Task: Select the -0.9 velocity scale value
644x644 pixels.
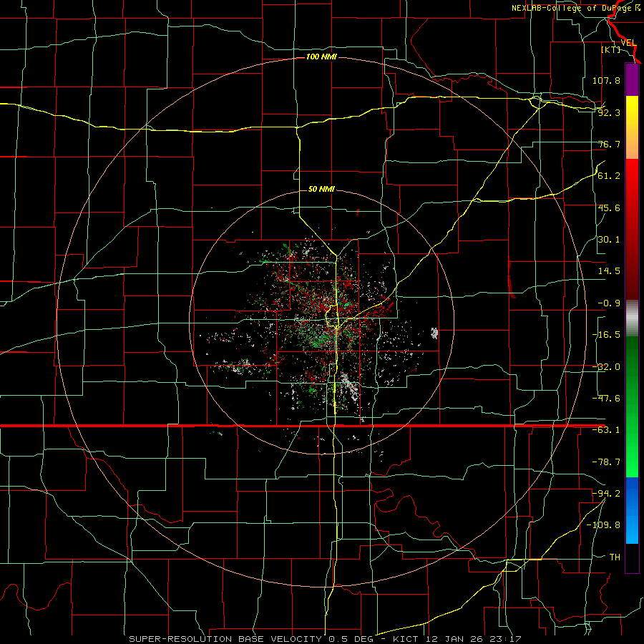Action: pyautogui.click(x=609, y=303)
